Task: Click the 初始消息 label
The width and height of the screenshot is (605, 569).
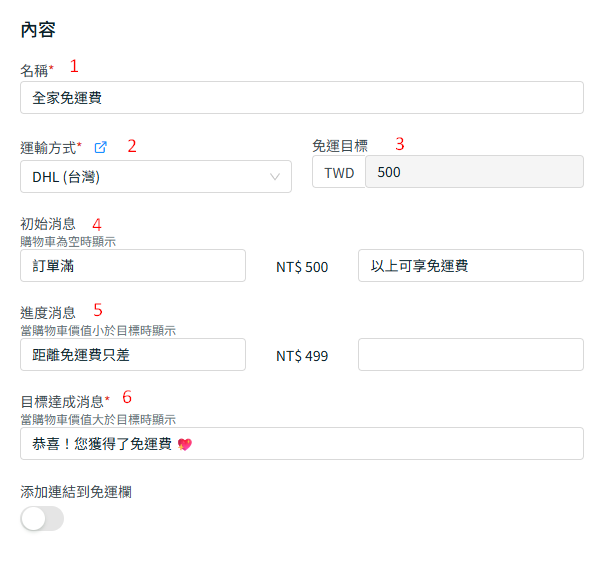Action: tap(48, 224)
